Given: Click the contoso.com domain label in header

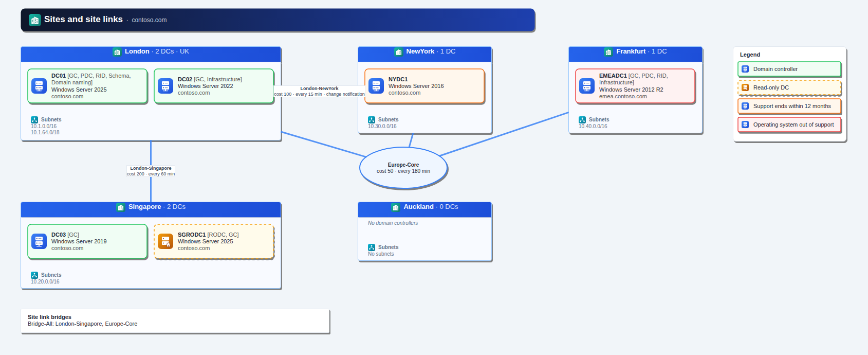Looking at the screenshot, I should click(149, 20).
